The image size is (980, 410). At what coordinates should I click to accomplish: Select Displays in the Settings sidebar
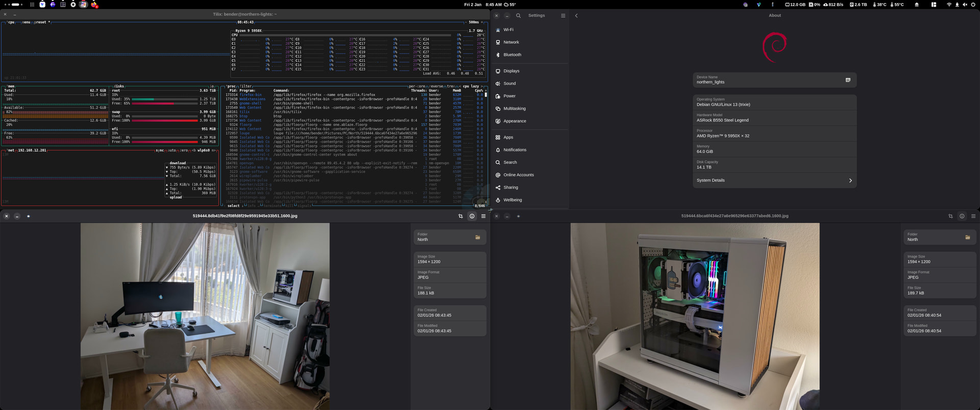click(x=511, y=71)
